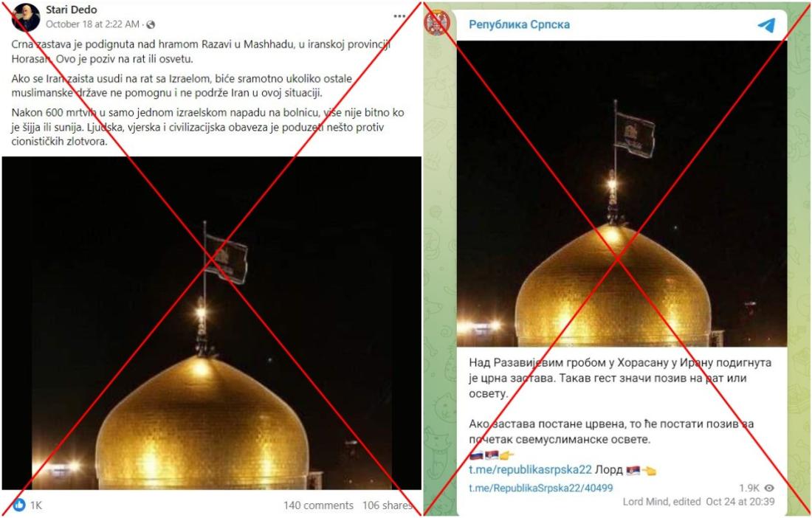The image size is (812, 518).
Task: Click the Lord Mind edited timestamp
Action: [x=698, y=502]
